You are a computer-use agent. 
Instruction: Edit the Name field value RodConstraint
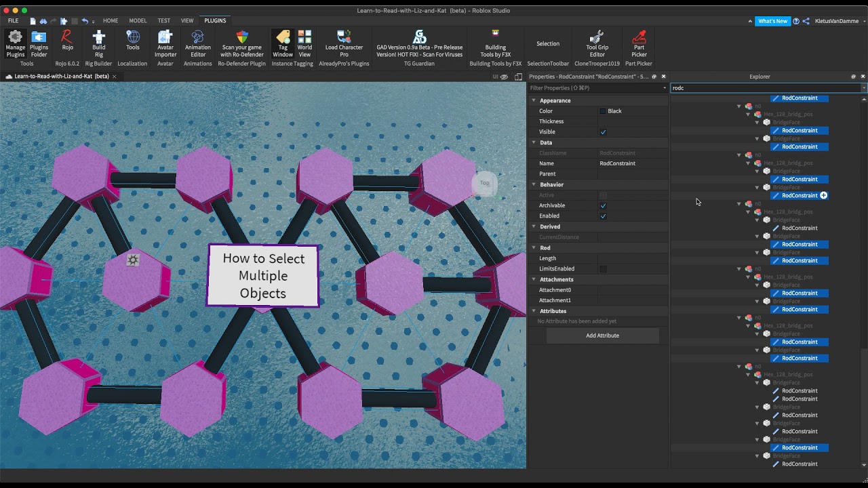632,163
